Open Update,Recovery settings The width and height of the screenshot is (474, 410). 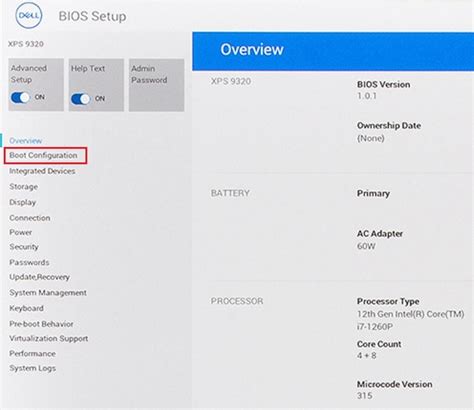tap(39, 277)
